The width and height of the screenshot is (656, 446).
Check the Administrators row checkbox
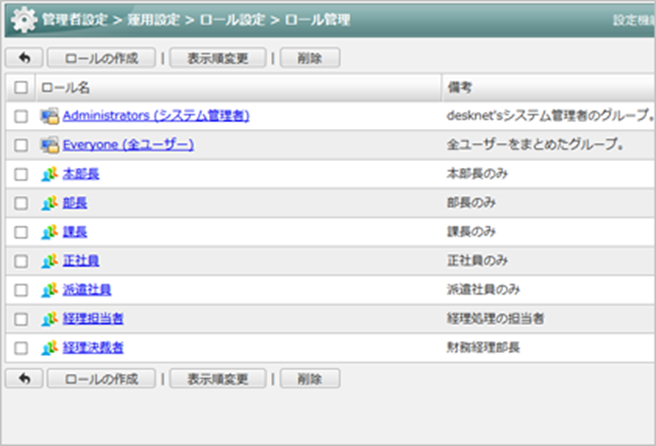21,116
